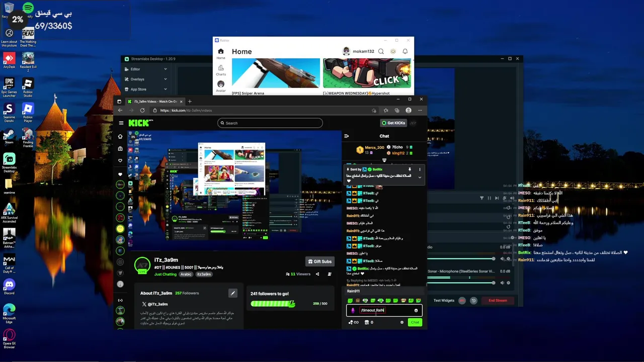Viewport: 644px width, 362px height.
Task: Expand the chat leaderboard arrow
Action: pyautogui.click(x=384, y=160)
